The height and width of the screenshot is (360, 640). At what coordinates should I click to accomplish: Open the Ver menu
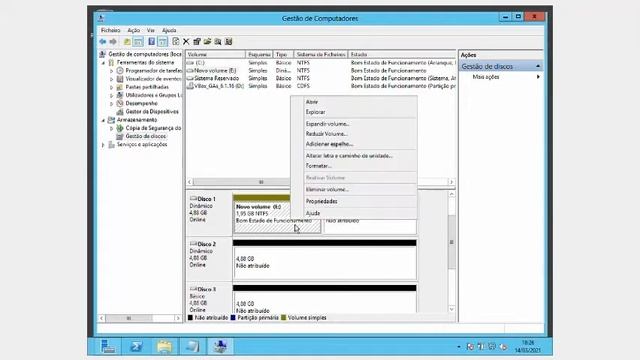151,30
